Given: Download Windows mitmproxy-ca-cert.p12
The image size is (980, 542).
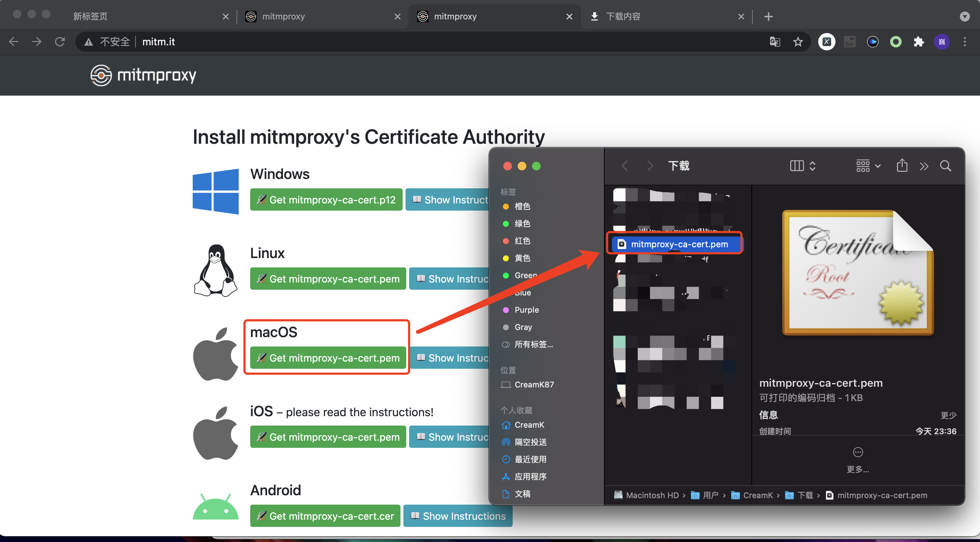Looking at the screenshot, I should tap(326, 200).
